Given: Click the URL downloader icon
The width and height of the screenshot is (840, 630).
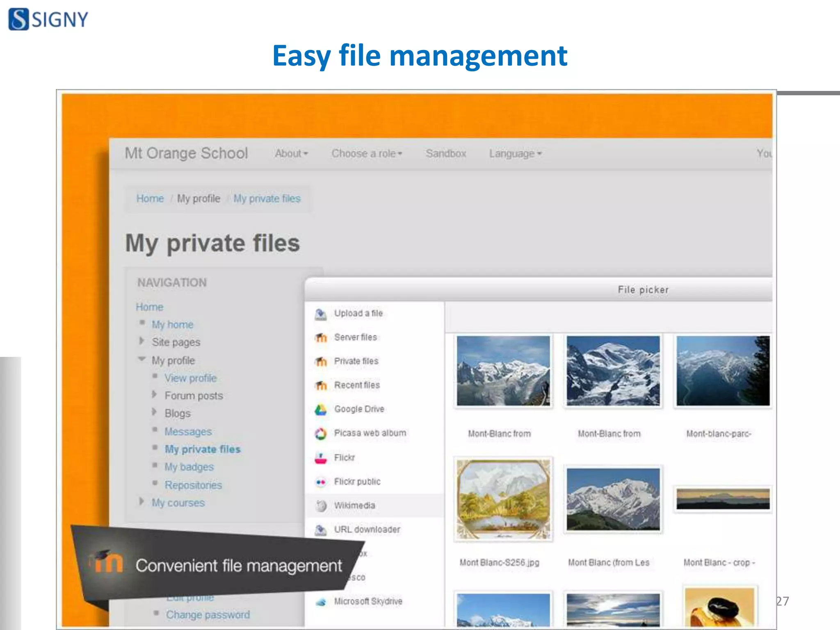Looking at the screenshot, I should click(x=321, y=530).
